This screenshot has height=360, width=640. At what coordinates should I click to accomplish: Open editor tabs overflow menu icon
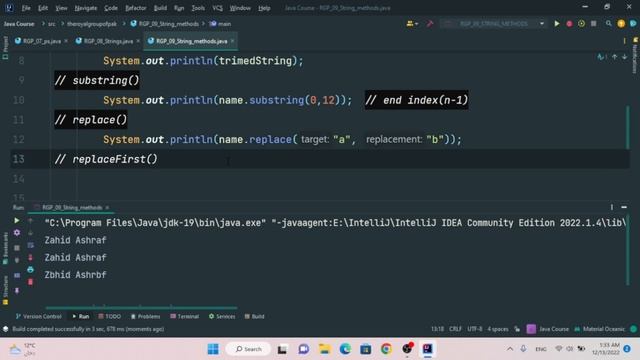point(624,41)
